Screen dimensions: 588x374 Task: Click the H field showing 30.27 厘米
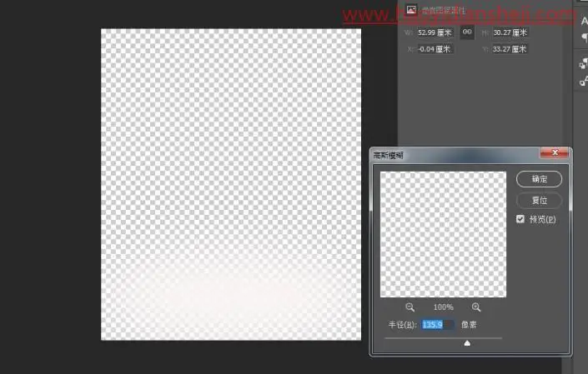point(510,32)
